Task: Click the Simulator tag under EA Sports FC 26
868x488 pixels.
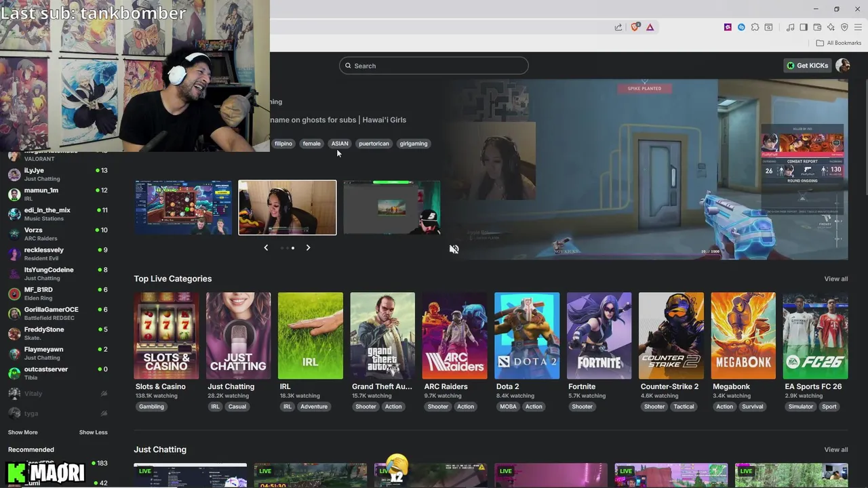Action: coord(800,407)
